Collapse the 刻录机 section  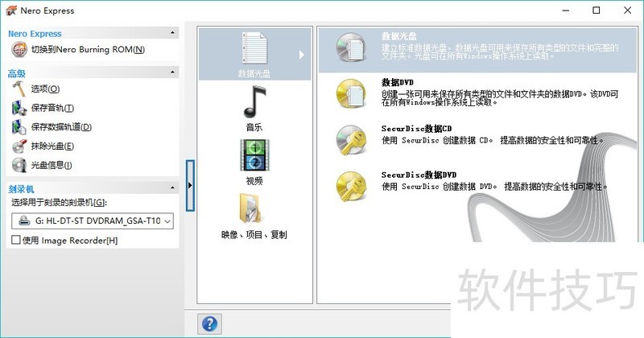[x=172, y=188]
